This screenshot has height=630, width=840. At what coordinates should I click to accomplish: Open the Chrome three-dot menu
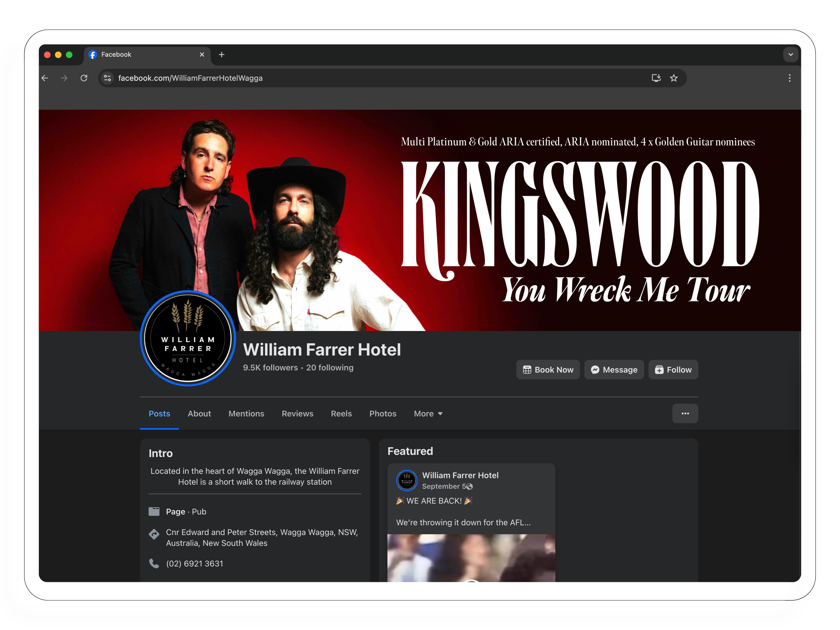pos(790,78)
